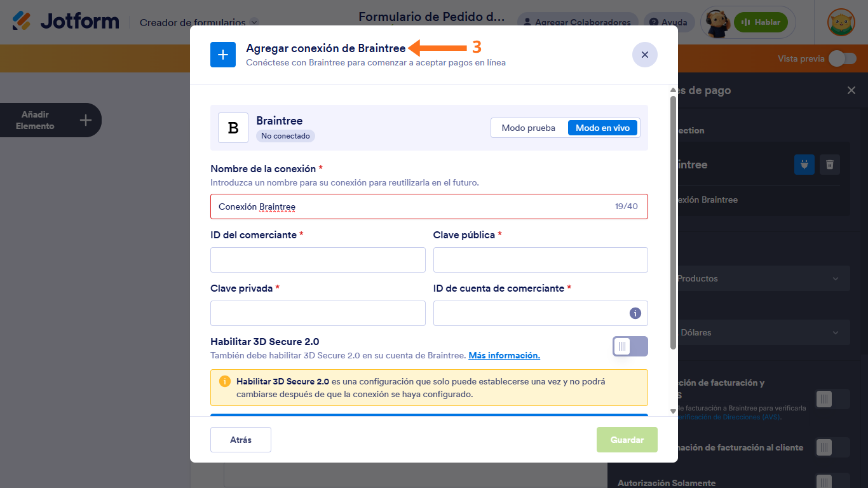Close the Braintree connection dialog
The image size is (868, 488).
645,55
